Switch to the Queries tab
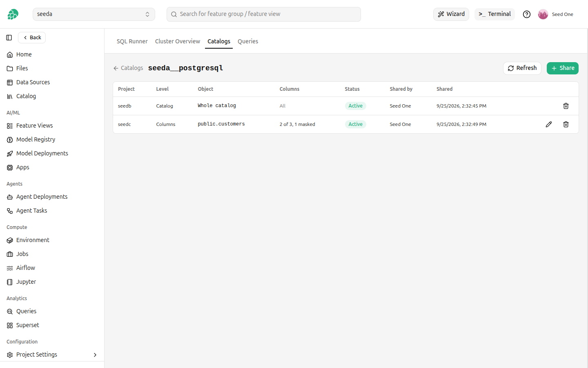This screenshot has height=368, width=588. 248,41
